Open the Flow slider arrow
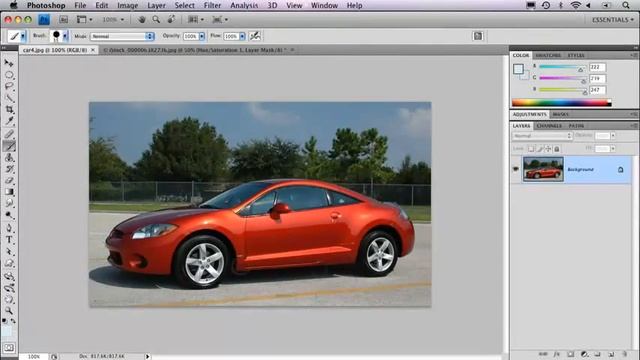 pos(242,36)
